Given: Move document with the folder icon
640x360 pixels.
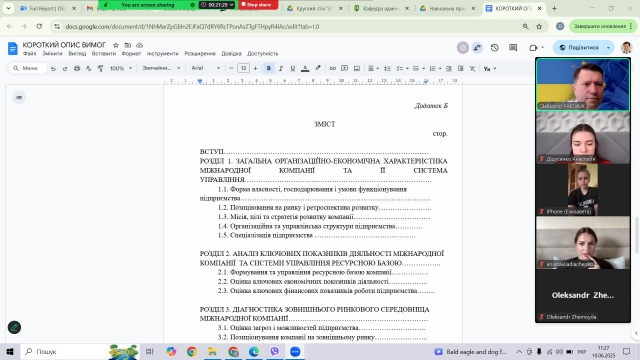Looking at the screenshot, I should (x=128, y=45).
